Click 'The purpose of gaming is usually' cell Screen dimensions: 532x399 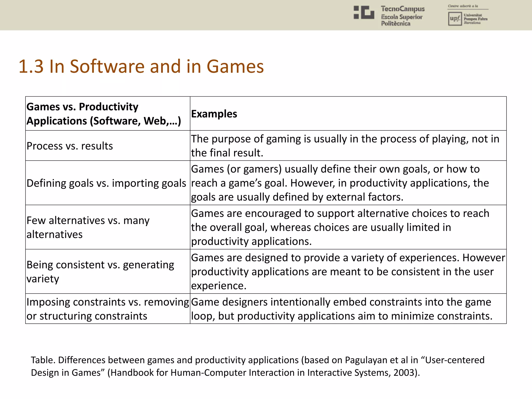(348, 145)
